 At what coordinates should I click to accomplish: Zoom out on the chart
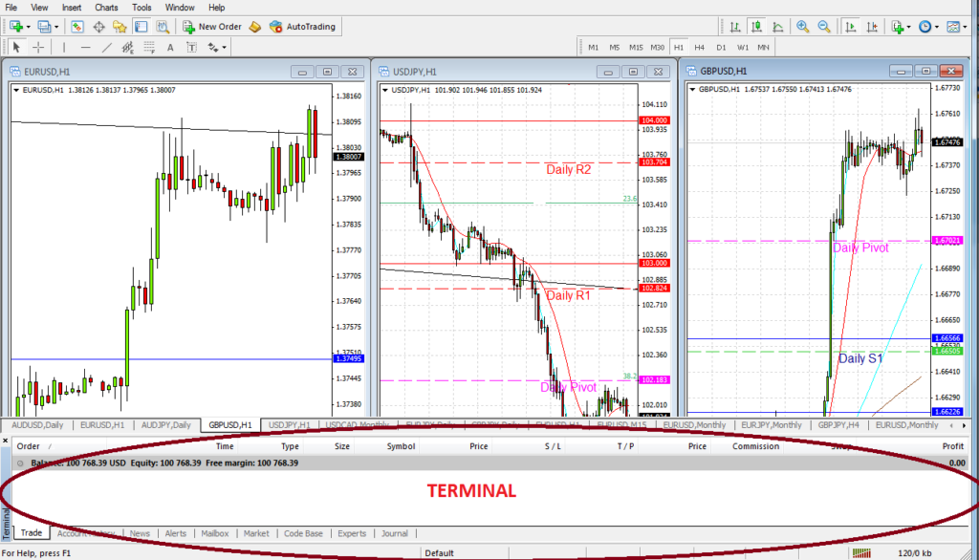coord(824,26)
